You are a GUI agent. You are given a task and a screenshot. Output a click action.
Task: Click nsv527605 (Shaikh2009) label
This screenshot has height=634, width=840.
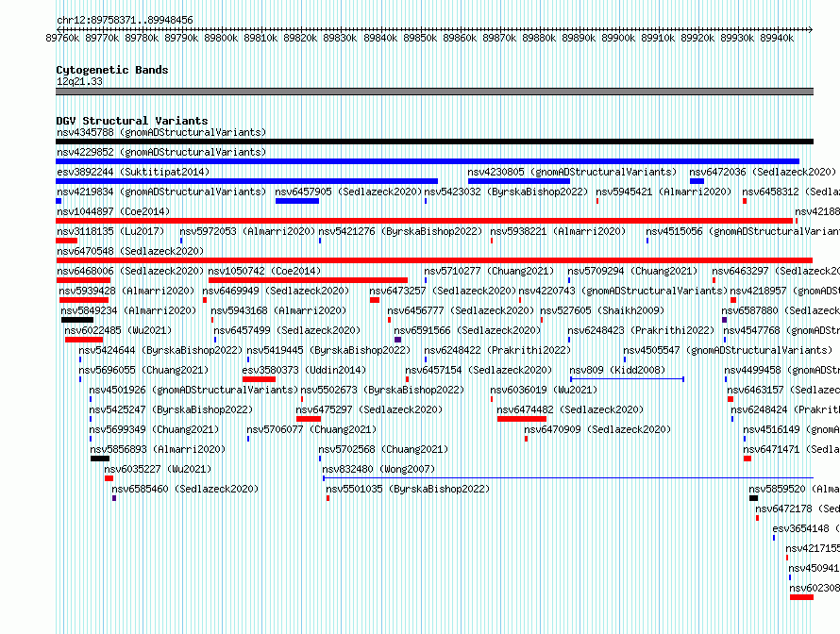[602, 310]
